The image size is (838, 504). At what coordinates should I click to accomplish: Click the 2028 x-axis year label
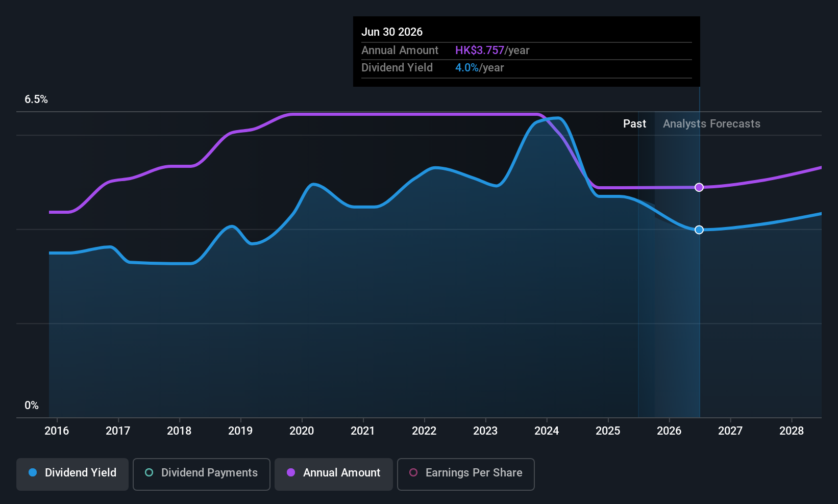[792, 431]
